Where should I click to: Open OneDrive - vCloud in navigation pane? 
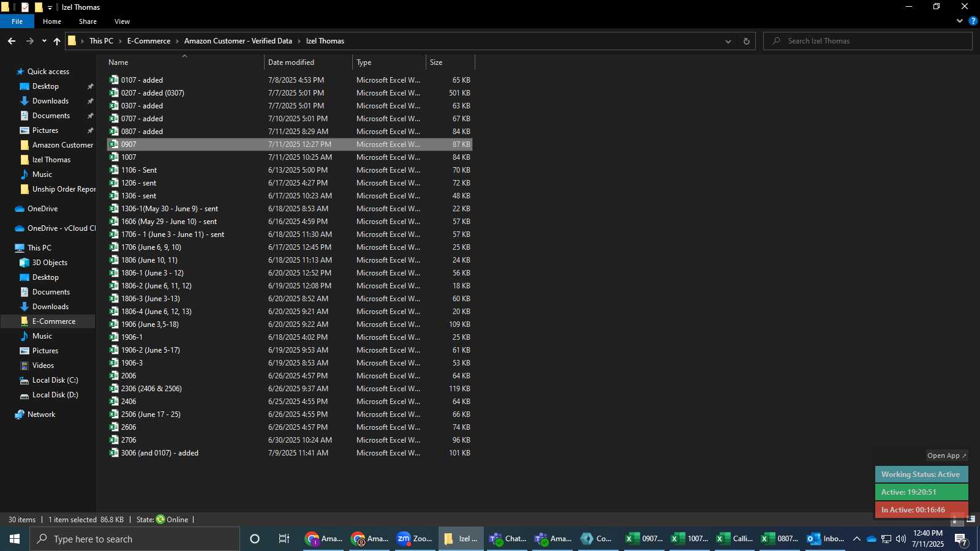[61, 228]
